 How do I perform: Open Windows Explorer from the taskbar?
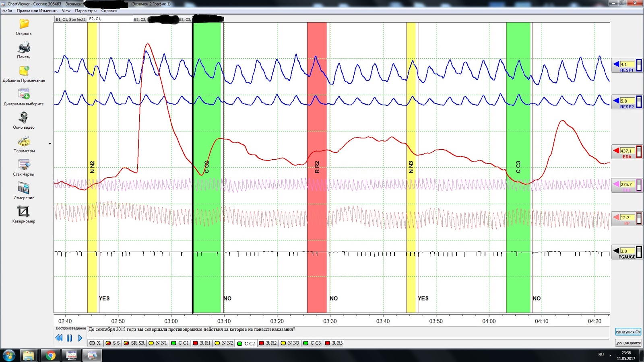[29, 355]
